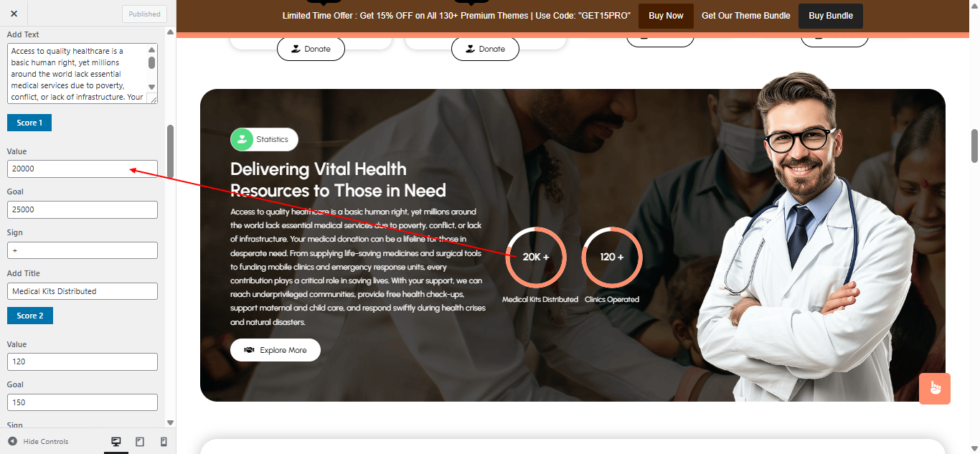Click the Score 2 Value field showing 120

[x=83, y=361]
